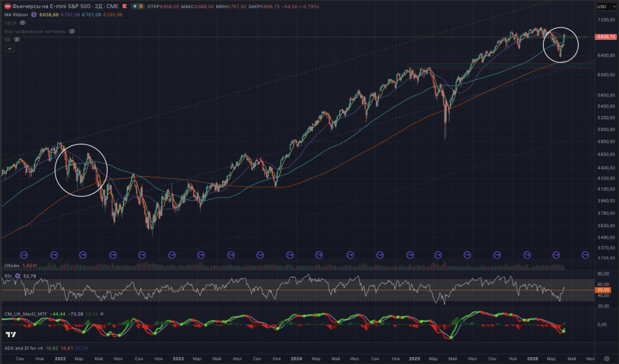
Task: Click the RSI purple refresh icon
Action: click(x=17, y=276)
